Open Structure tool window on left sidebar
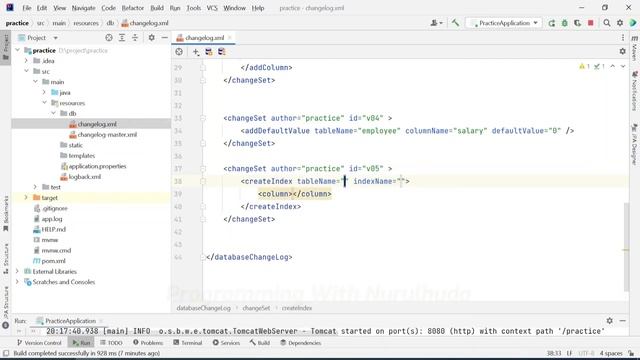640x360 pixels. [x=6, y=259]
